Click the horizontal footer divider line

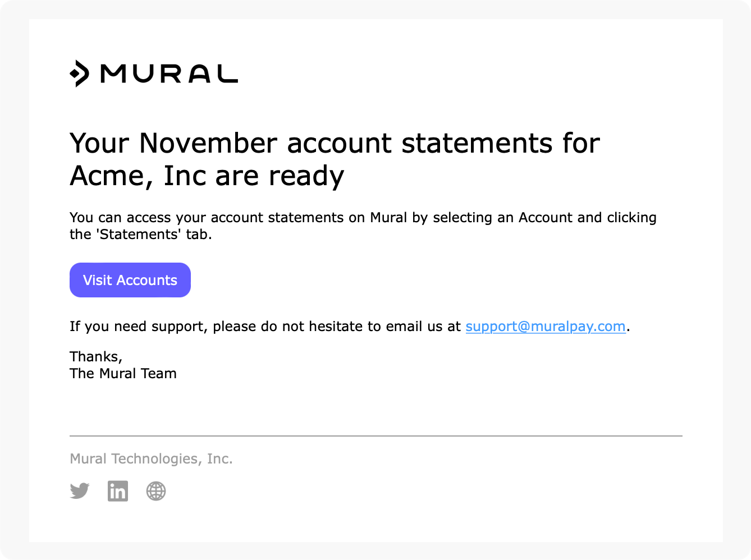375,436
